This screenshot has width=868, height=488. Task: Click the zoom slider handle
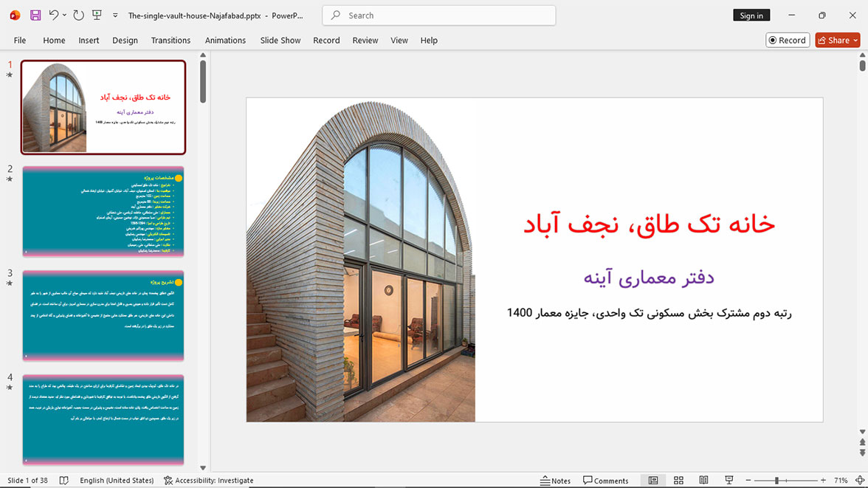tap(776, 480)
